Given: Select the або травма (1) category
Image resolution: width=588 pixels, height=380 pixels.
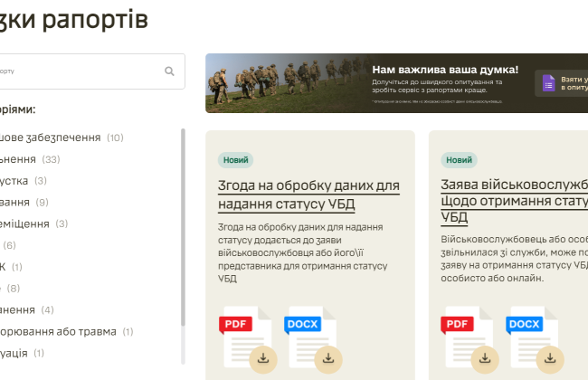Looking at the screenshot, I should [67, 332].
